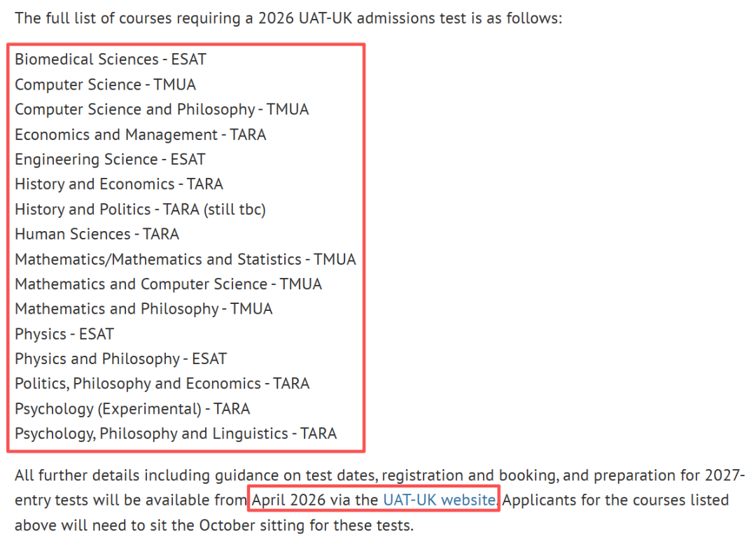Click the Human Sciences - TARA entry
Screen dimensions: 756x542
[x=97, y=234]
